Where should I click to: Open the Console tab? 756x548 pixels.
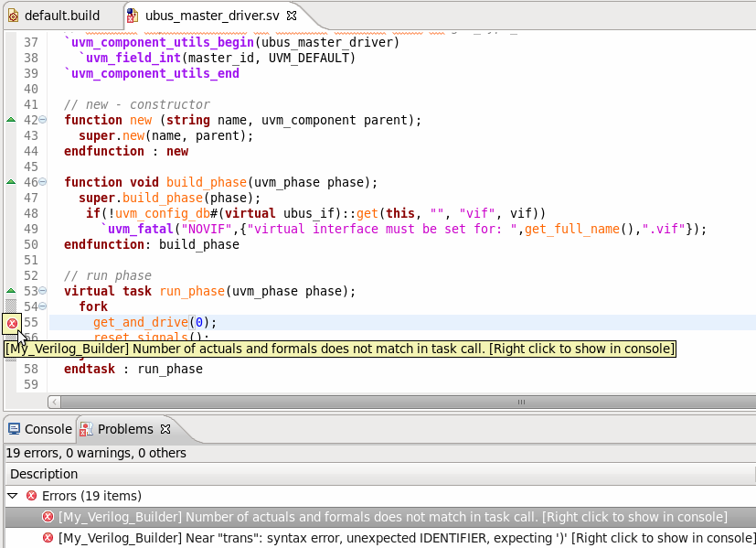48,429
